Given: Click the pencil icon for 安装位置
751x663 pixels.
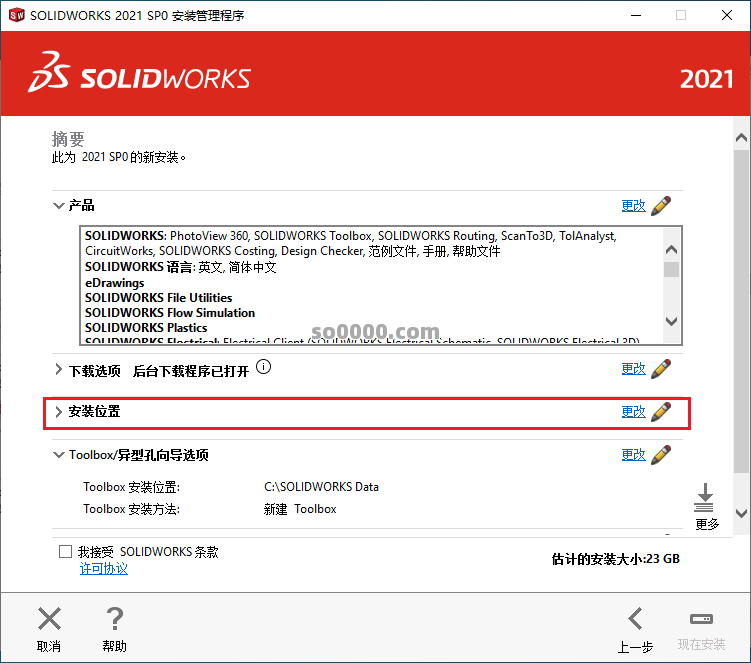Looking at the screenshot, I should click(x=661, y=412).
